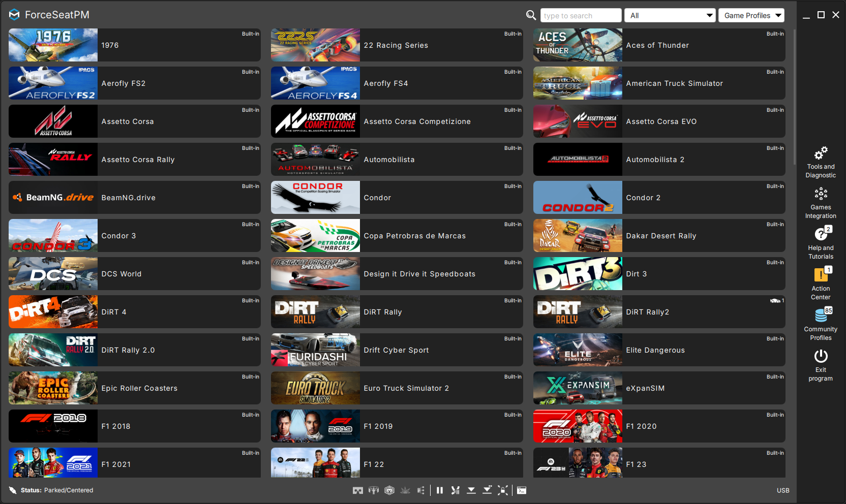The height and width of the screenshot is (504, 846).
Task: Click the VR headset icon in status bar
Action: pyautogui.click(x=358, y=490)
